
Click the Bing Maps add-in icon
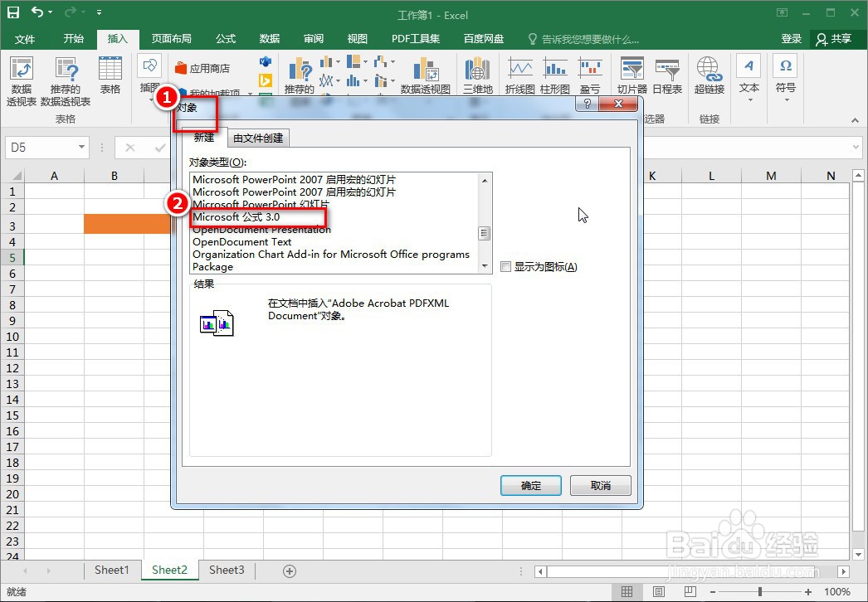click(266, 80)
